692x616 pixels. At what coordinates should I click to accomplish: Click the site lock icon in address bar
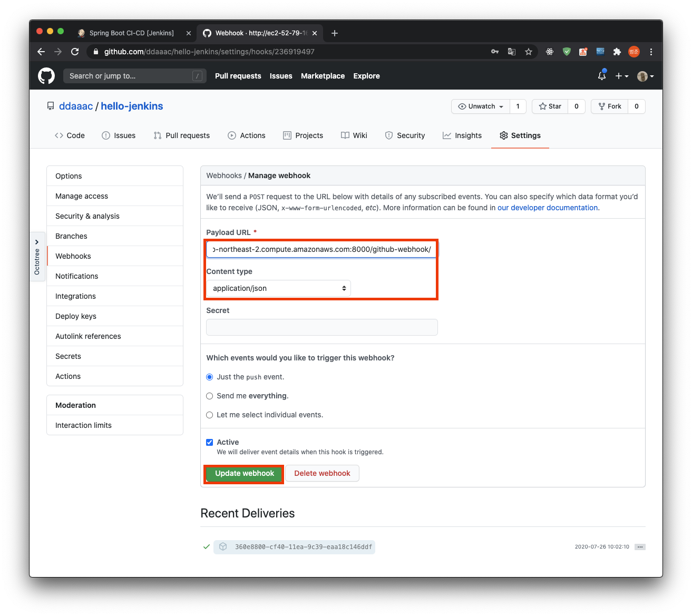[x=95, y=52]
